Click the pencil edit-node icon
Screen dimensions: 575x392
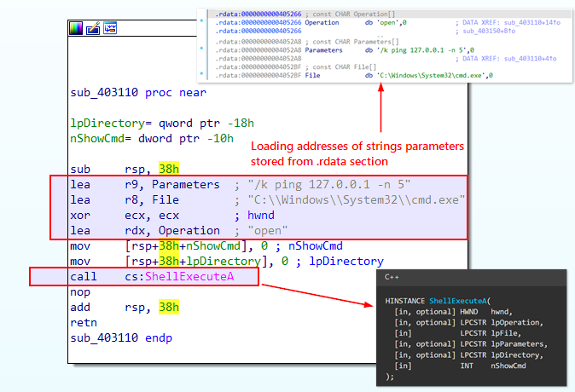pyautogui.click(x=93, y=28)
